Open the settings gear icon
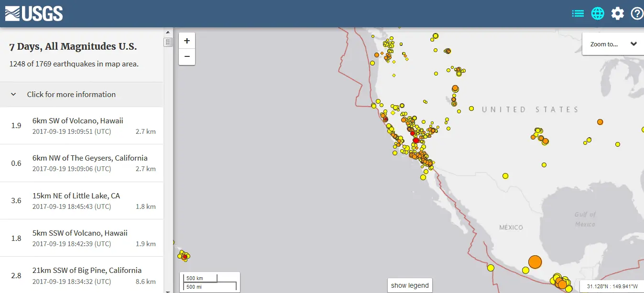 pyautogui.click(x=618, y=13)
